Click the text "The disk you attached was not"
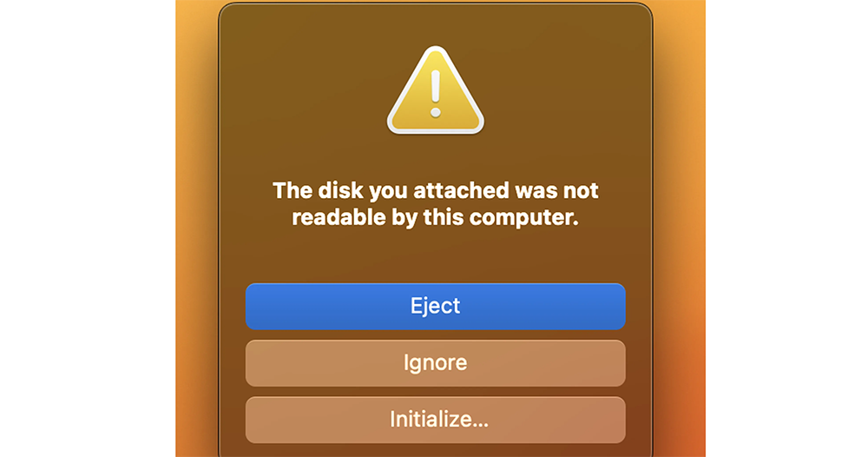 pyautogui.click(x=436, y=190)
